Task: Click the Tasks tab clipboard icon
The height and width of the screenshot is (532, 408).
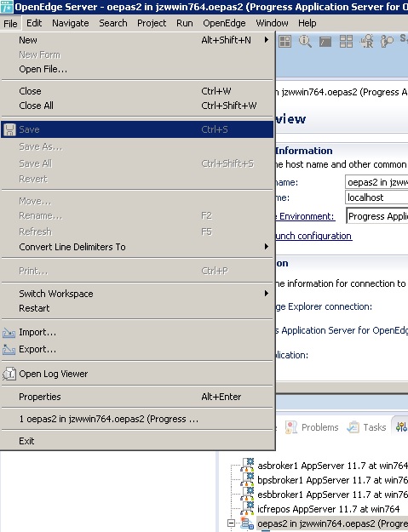Action: click(353, 427)
